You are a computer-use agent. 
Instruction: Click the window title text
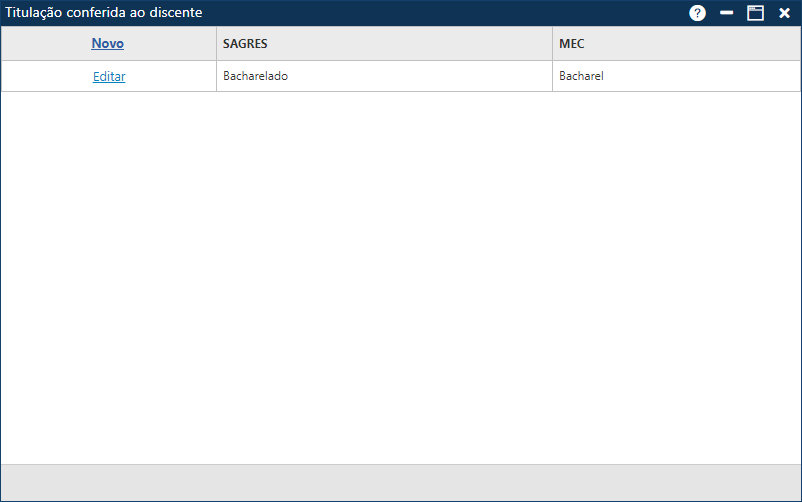coord(104,12)
